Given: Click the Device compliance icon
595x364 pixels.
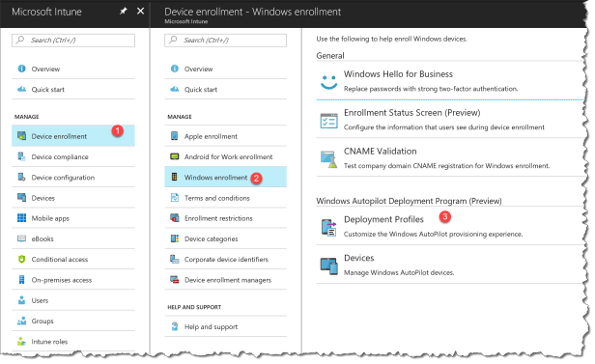Looking at the screenshot, I should (21, 156).
